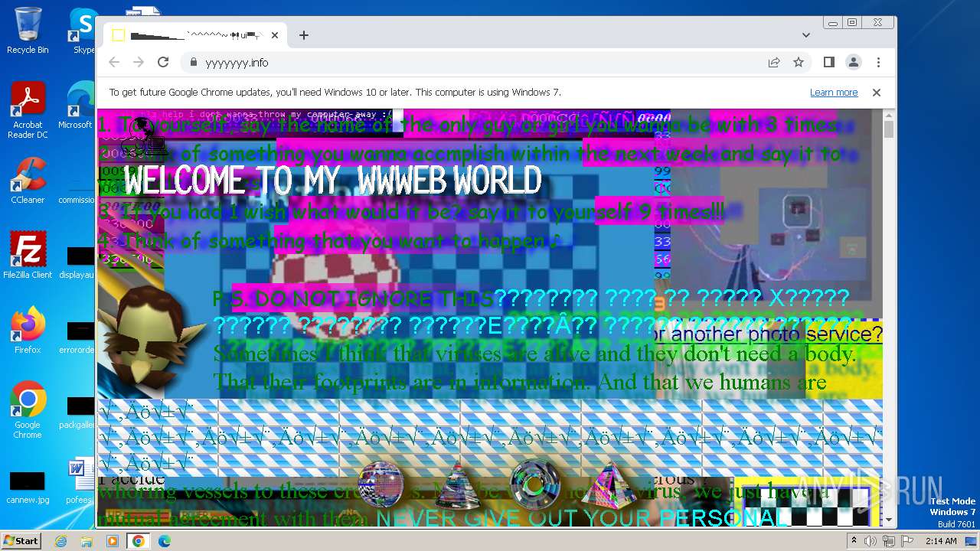Open the media player taskbar icon
Screen dimensions: 980x551
pyautogui.click(x=113, y=541)
